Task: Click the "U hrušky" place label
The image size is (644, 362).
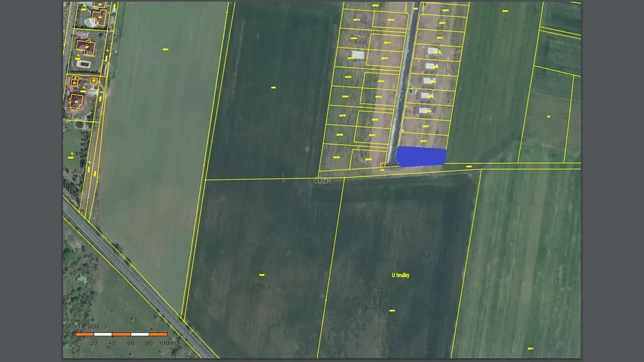Action: (400, 275)
